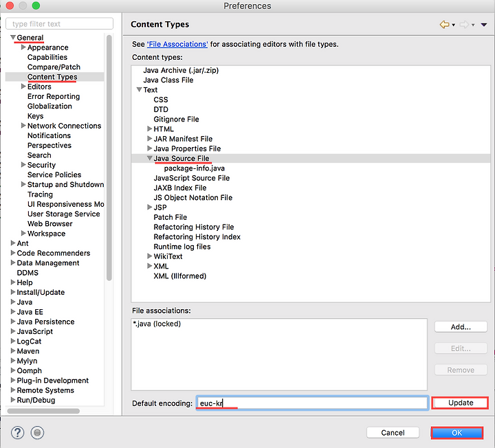
Task: Select package-info.java entry
Action: click(194, 168)
